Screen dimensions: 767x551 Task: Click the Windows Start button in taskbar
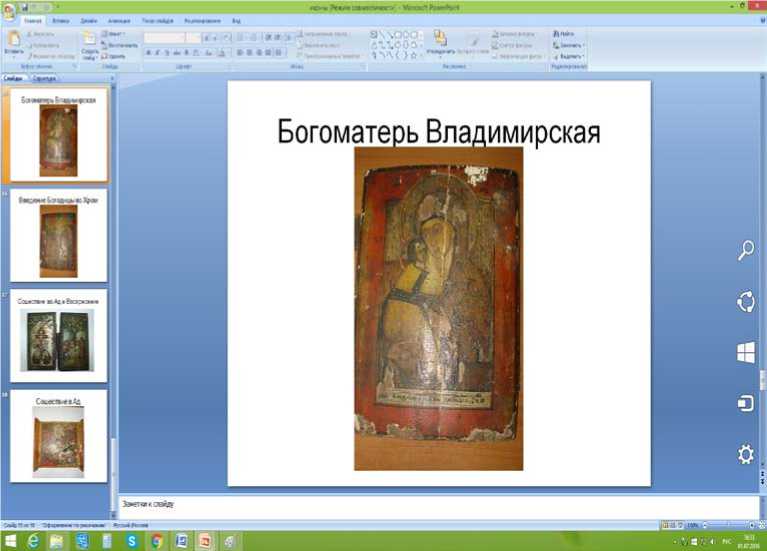10,541
